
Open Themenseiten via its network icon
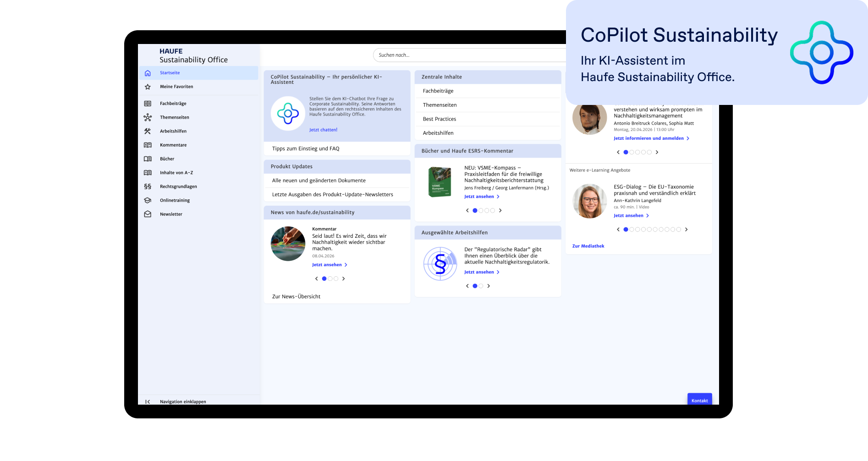(x=148, y=118)
